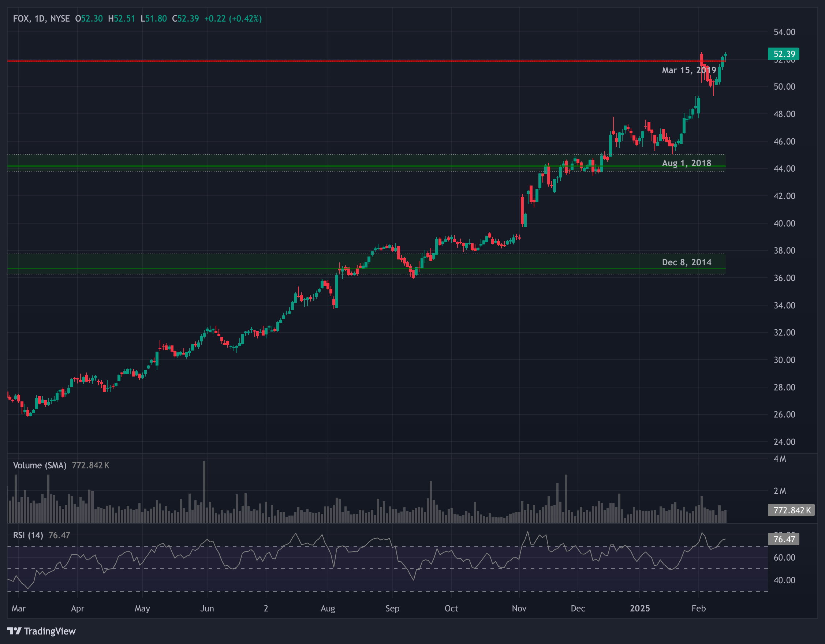825x644 pixels.
Task: Click the Mar label on time axis
Action: [19, 609]
